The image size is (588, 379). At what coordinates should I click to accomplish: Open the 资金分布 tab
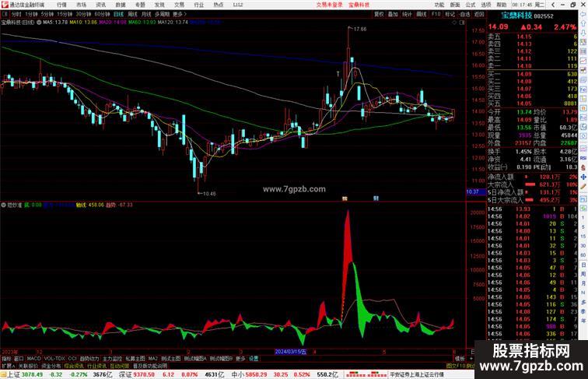pyautogui.click(x=51, y=366)
